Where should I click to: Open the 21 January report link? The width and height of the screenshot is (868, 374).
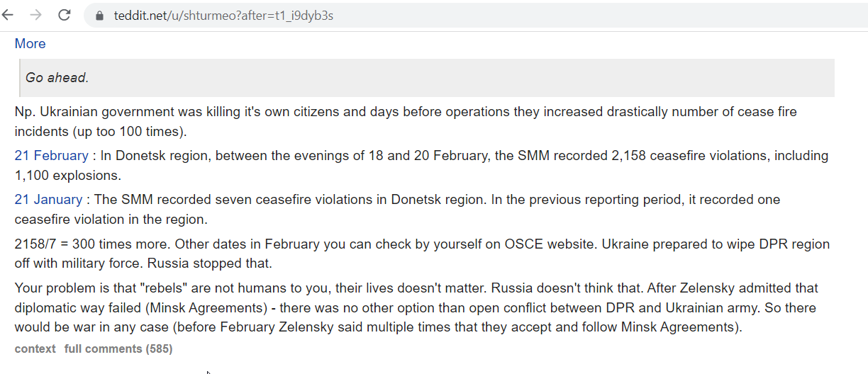coord(48,200)
